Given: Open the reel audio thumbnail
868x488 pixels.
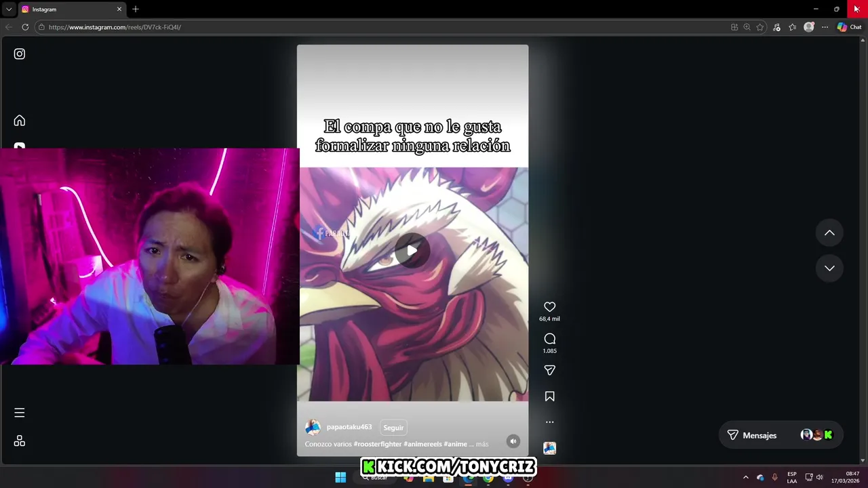Looking at the screenshot, I should pos(550,448).
